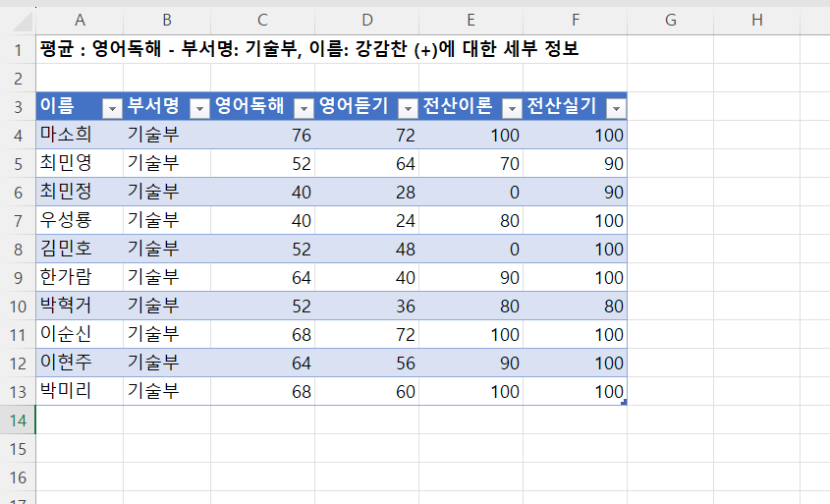The width and height of the screenshot is (830, 504).
Task: Select row 2 header
Action: click(x=17, y=78)
